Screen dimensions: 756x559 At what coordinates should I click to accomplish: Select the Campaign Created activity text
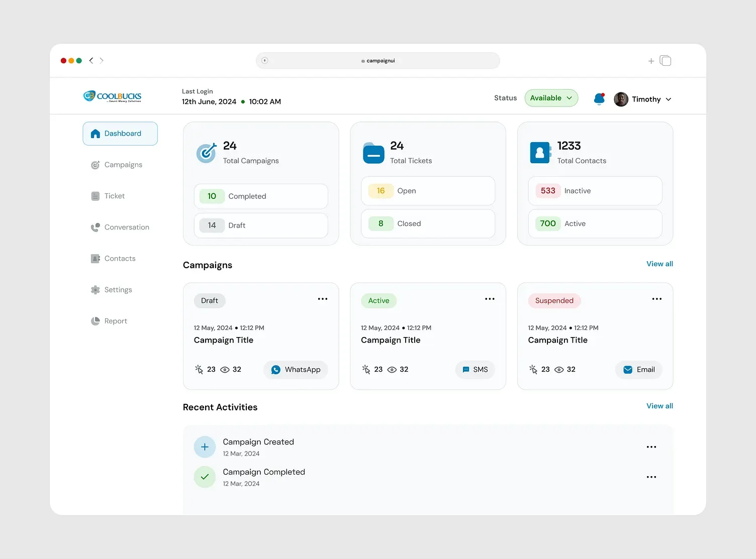(258, 442)
